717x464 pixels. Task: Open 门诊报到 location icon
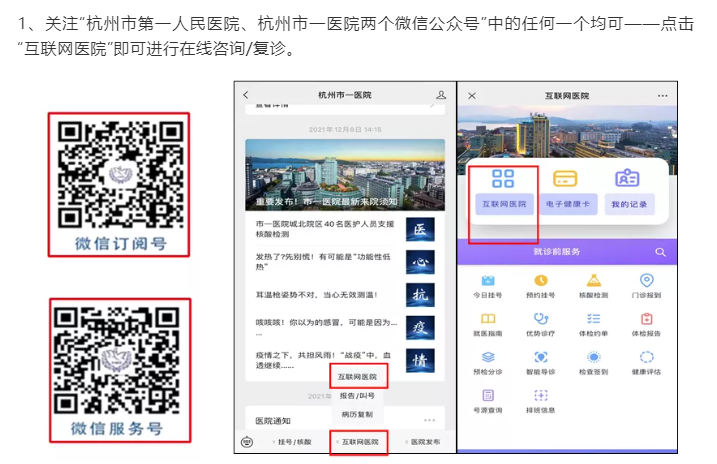pyautogui.click(x=646, y=281)
